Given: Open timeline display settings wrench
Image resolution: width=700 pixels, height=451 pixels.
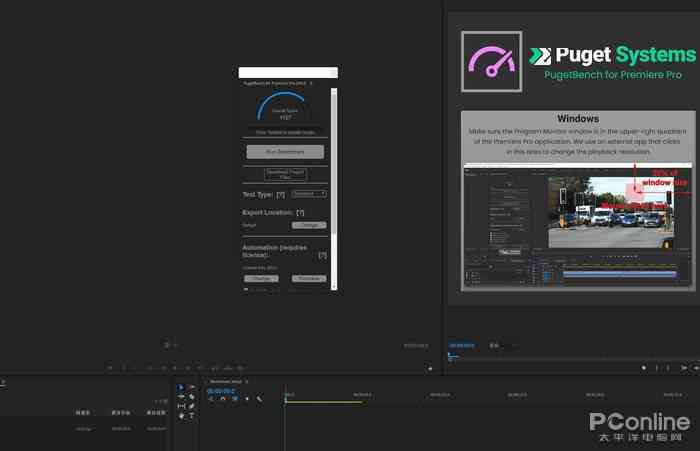Looking at the screenshot, I should tap(259, 399).
